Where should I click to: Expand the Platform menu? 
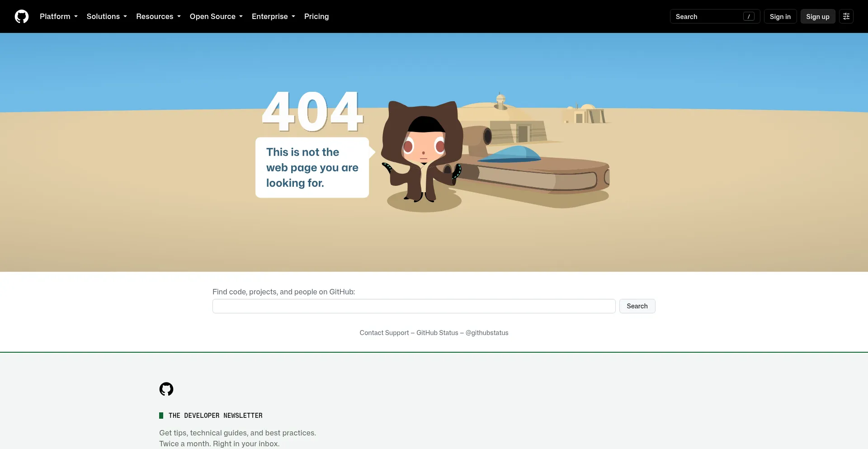[x=59, y=16]
